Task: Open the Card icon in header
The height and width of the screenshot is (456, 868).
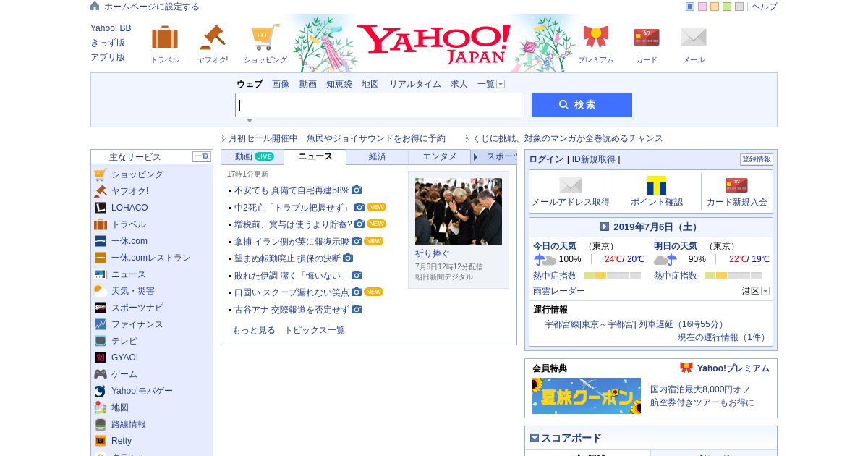Action: pyautogui.click(x=647, y=37)
